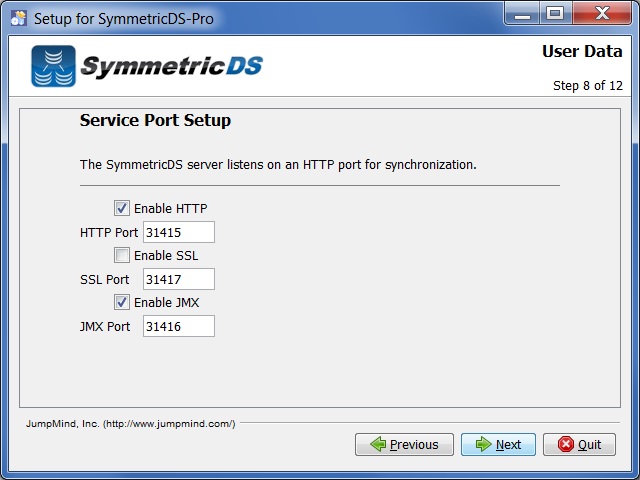Focus the SSL Port field showing 31417

[x=179, y=279]
